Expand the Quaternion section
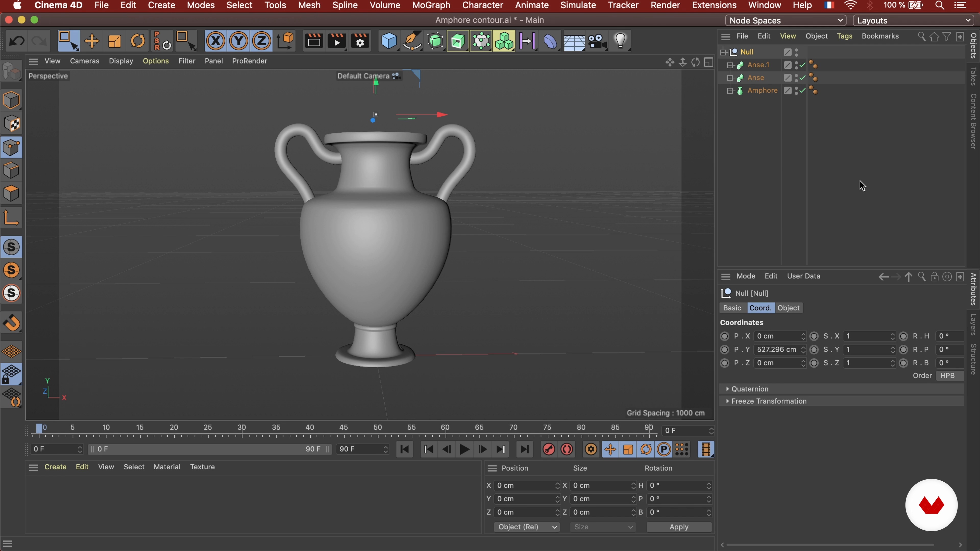 pyautogui.click(x=727, y=389)
